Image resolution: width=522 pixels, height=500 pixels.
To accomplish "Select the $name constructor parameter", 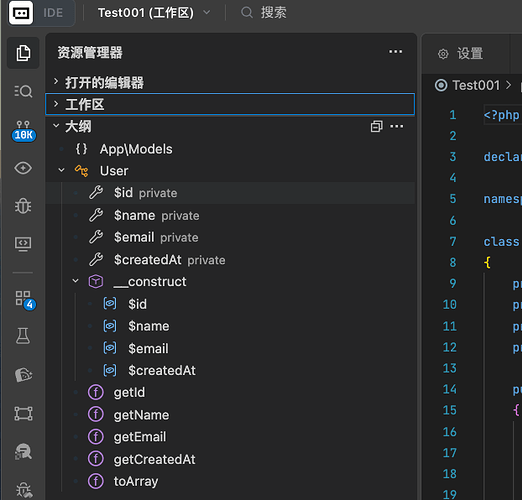I will click(230, 326).
